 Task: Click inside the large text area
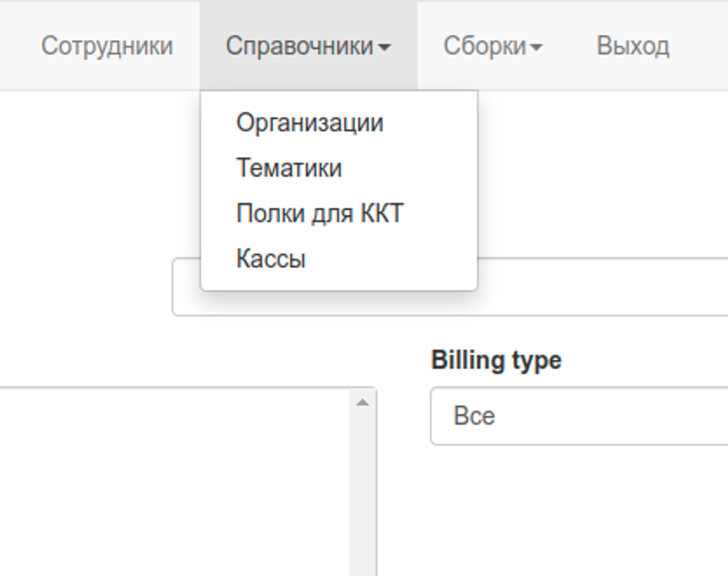point(175,481)
